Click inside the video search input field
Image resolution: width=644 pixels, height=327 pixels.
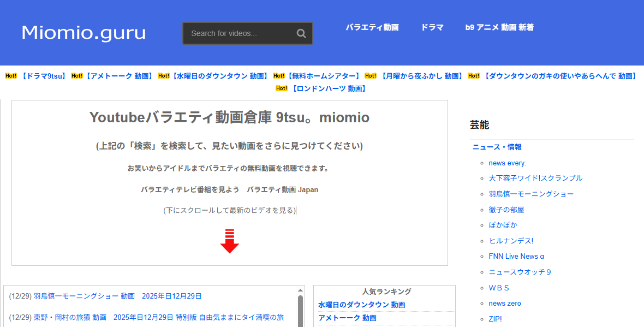240,33
